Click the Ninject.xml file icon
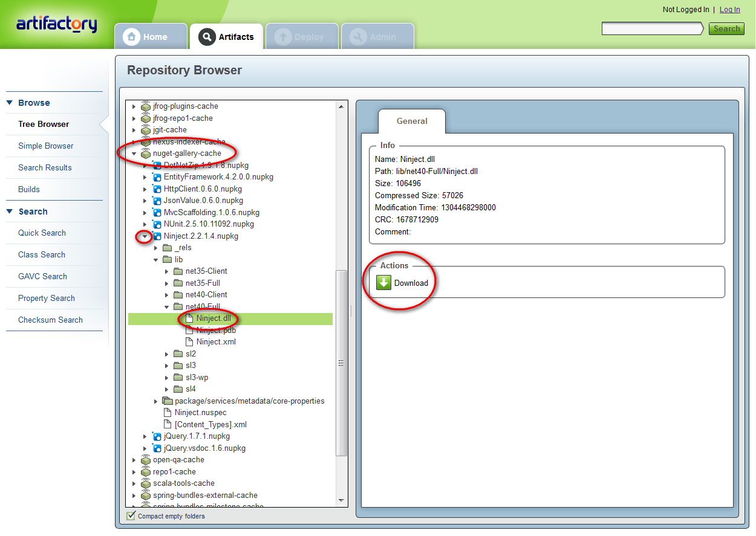 tap(189, 342)
